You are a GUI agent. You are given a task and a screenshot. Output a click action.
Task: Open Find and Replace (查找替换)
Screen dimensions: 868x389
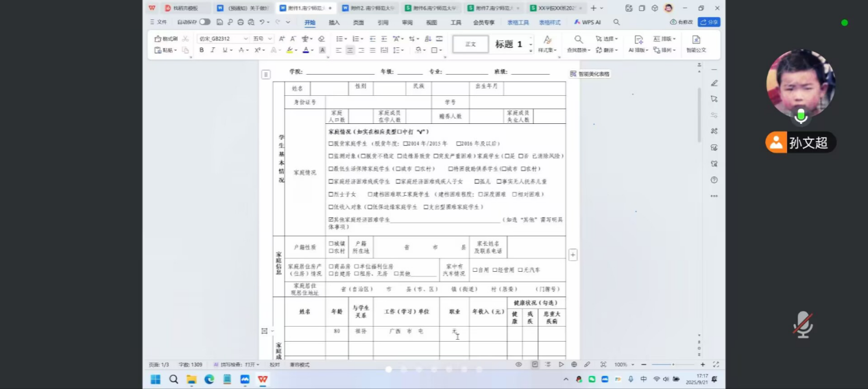point(579,44)
